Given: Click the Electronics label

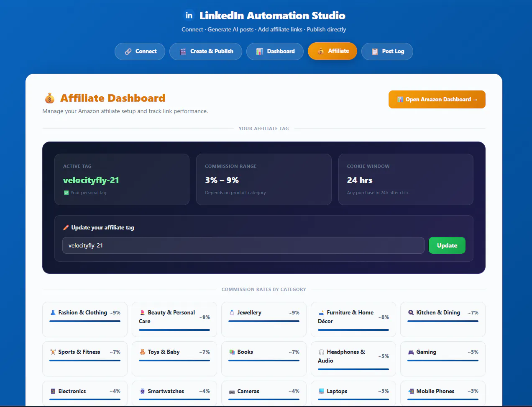Looking at the screenshot, I should [x=72, y=392].
